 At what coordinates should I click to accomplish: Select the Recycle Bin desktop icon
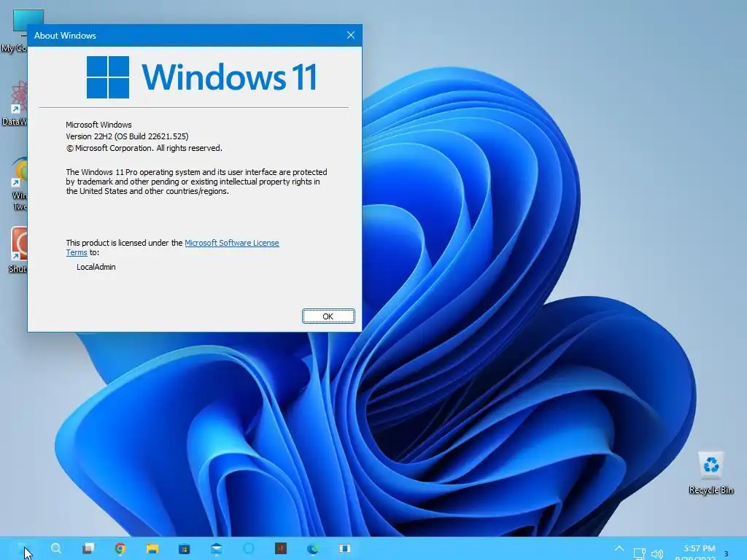point(711,472)
